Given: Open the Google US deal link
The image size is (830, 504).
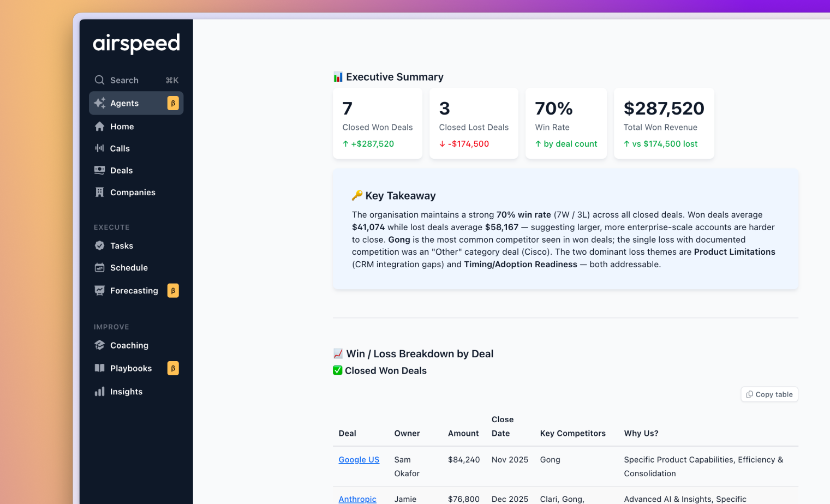Looking at the screenshot, I should coord(359,460).
